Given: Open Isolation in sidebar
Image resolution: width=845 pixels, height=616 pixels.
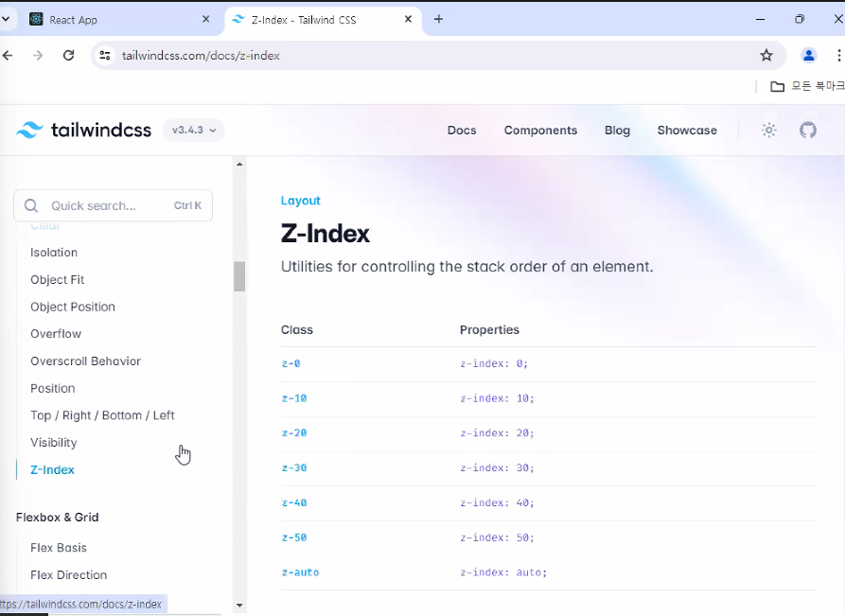Looking at the screenshot, I should point(54,253).
